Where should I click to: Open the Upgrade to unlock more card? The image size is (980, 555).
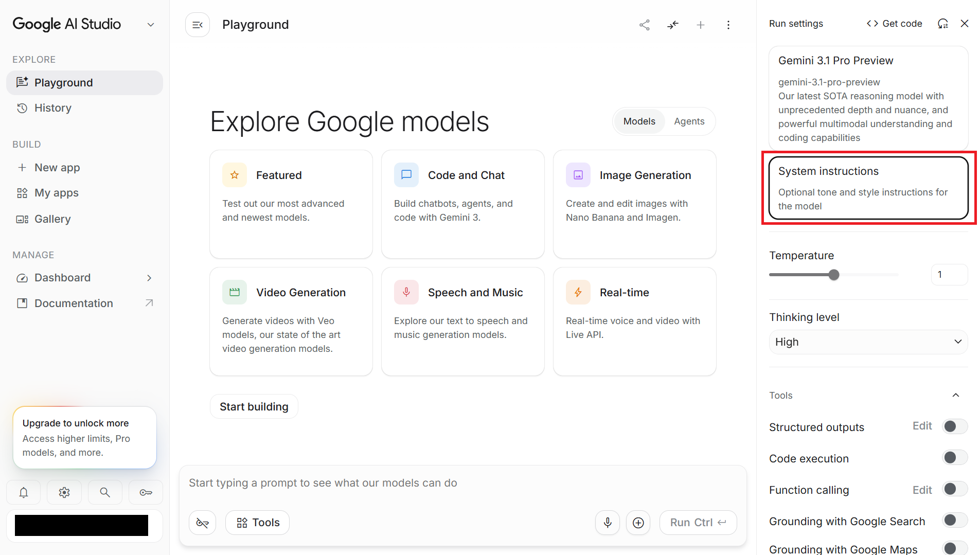(x=85, y=438)
